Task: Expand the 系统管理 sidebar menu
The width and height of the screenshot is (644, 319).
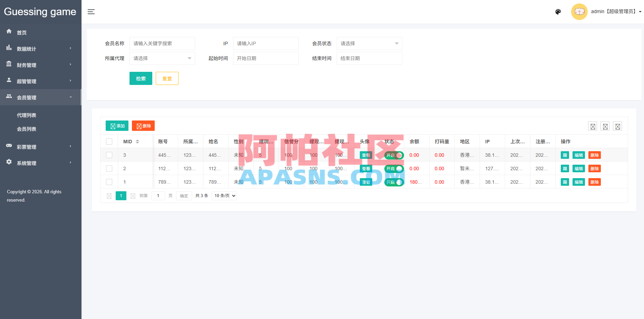Action: pyautogui.click(x=40, y=163)
